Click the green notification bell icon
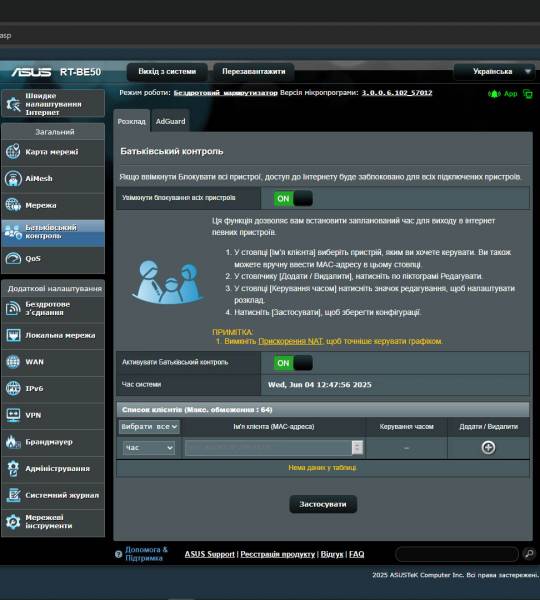 494,94
